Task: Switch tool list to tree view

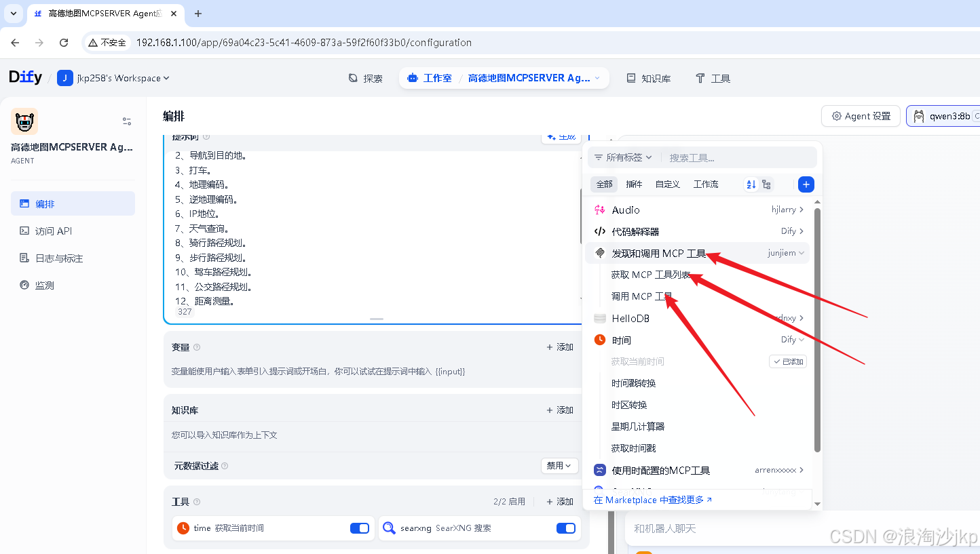Action: (x=766, y=184)
